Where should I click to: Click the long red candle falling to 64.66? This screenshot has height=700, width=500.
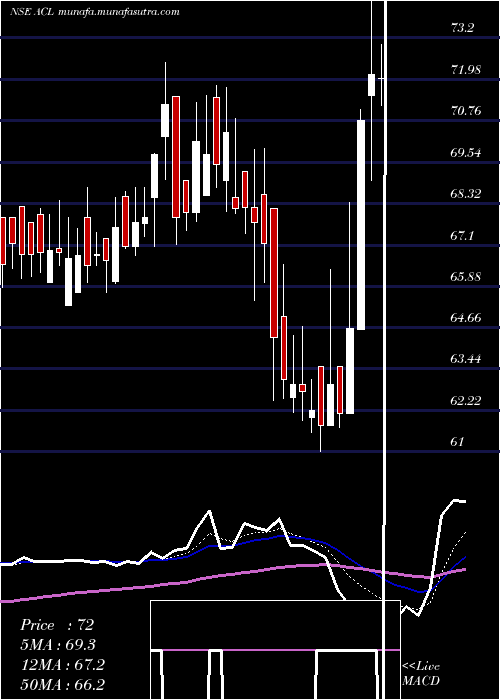tap(274, 272)
